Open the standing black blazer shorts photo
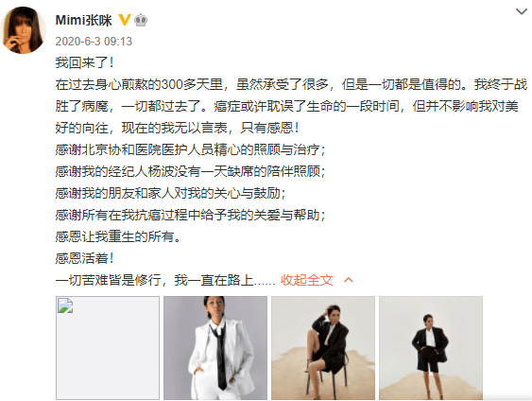 pyautogui.click(x=431, y=348)
